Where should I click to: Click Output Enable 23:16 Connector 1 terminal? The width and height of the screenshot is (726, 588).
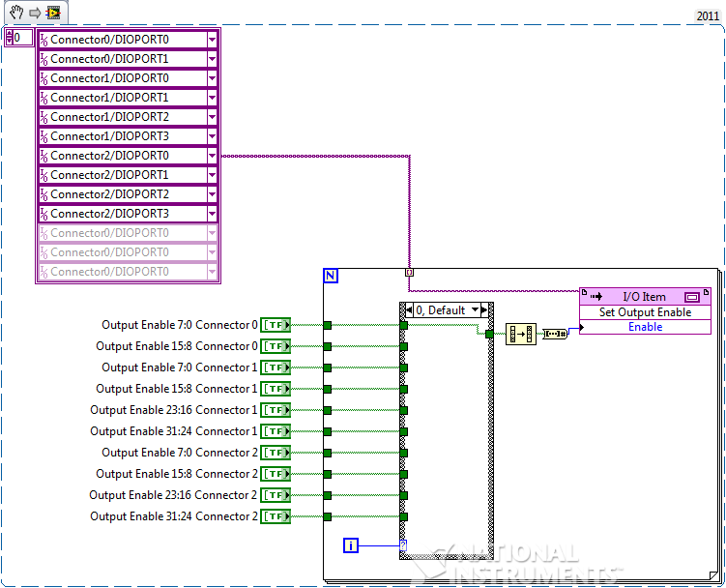click(276, 410)
